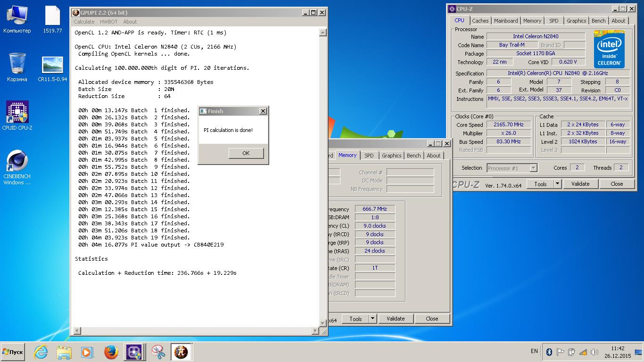Click Close button in lower CPU-Z window
The width and height of the screenshot is (644, 362).
(x=432, y=319)
